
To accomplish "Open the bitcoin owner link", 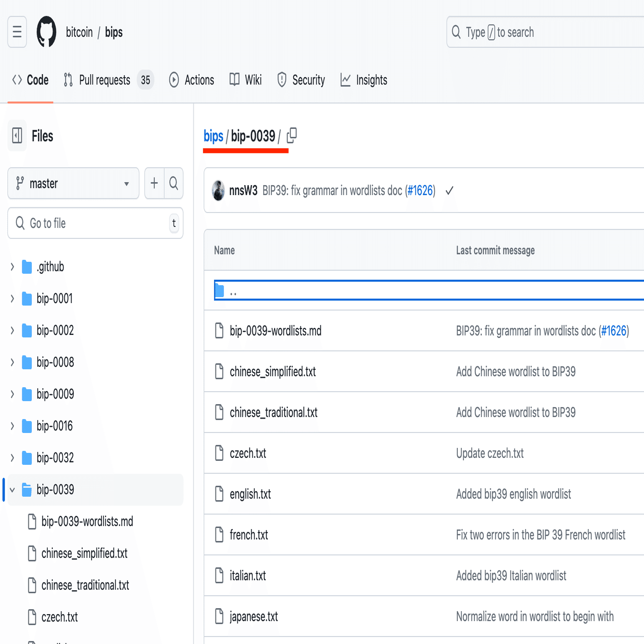I will [80, 32].
